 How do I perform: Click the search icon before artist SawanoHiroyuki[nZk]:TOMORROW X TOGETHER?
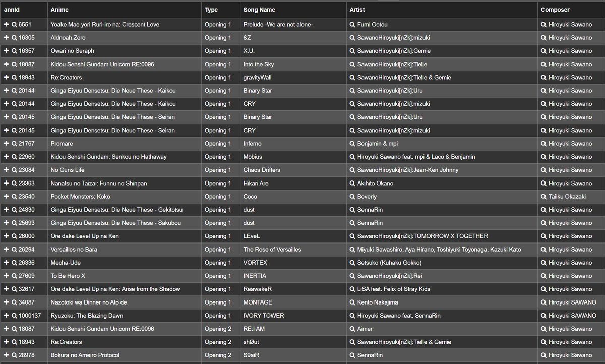pos(352,236)
